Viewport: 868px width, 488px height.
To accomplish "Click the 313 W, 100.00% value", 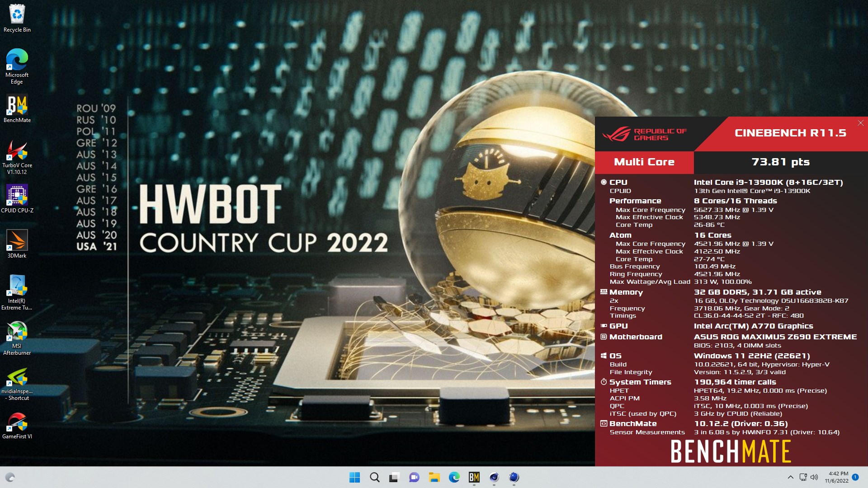I will tap(723, 282).
